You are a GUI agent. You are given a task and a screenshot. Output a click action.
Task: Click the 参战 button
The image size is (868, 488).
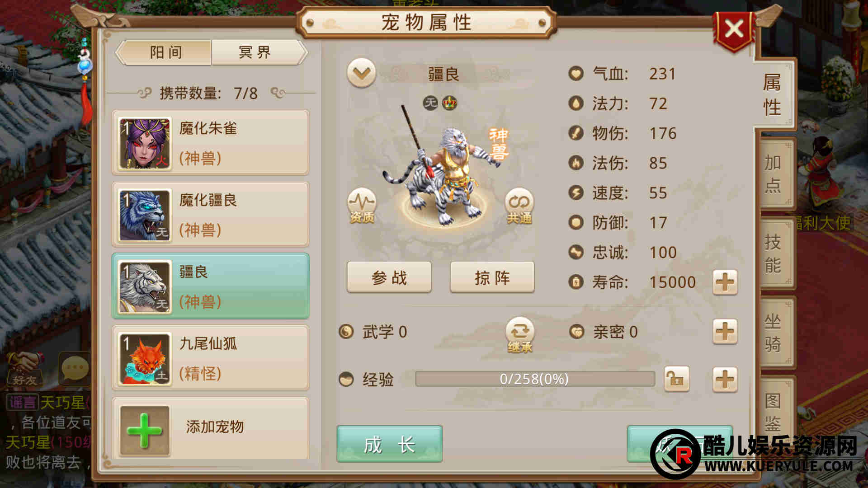389,277
